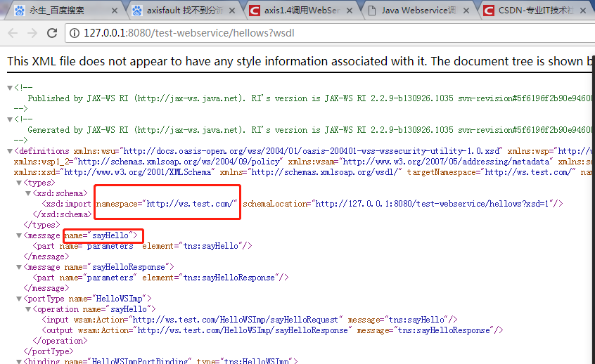Image resolution: width=595 pixels, height=364 pixels.
Task: Close the axisfault tab
Action: click(232, 11)
